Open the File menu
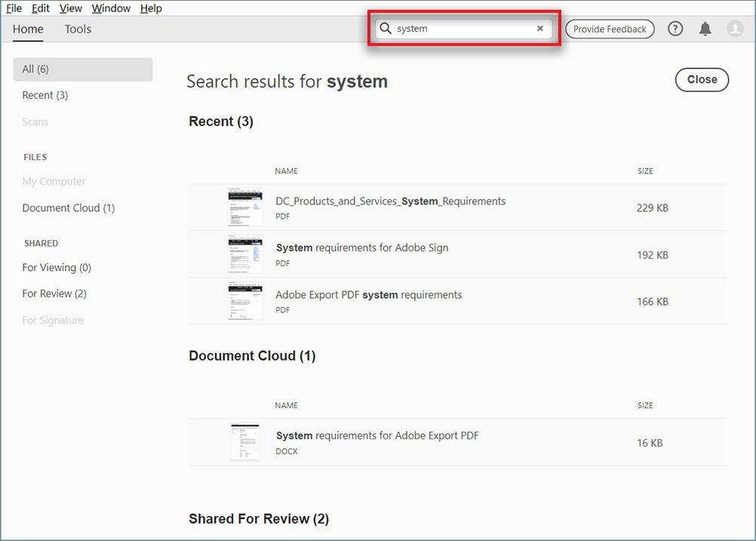Screen dimensions: 756x541 pos(14,8)
